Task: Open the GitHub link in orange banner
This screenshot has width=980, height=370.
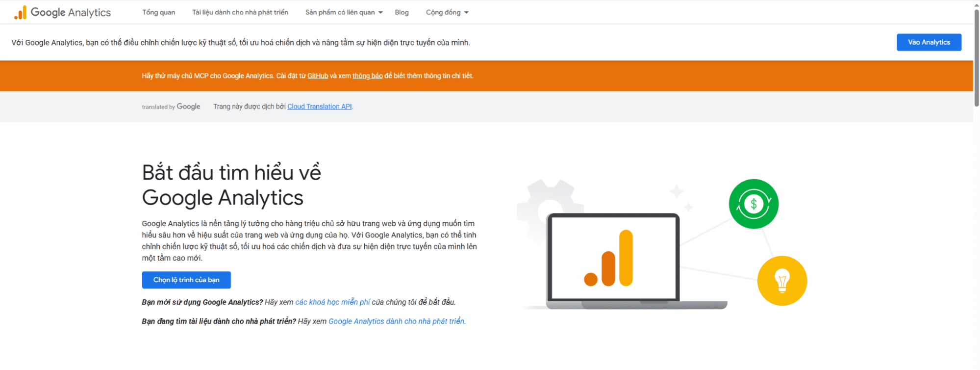Action: [318, 76]
